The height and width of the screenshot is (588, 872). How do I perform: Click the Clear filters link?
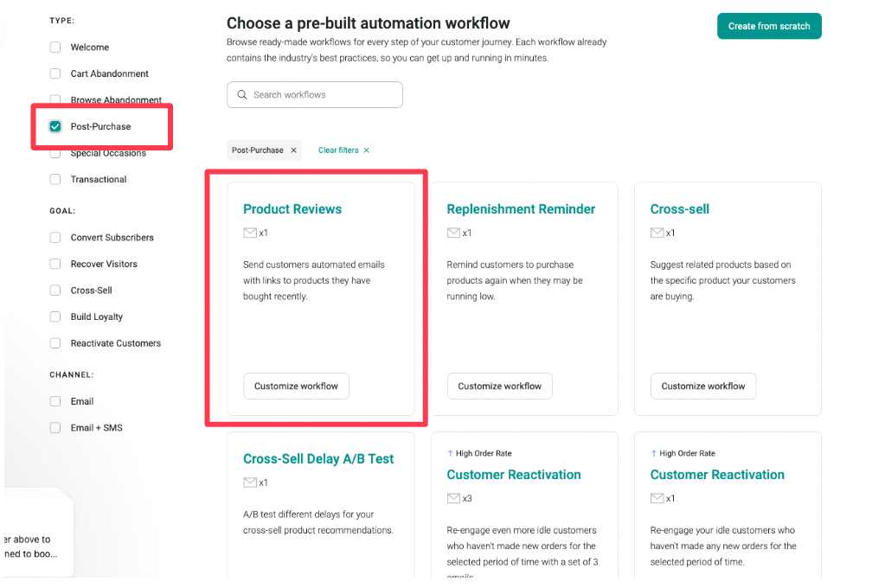pos(338,150)
